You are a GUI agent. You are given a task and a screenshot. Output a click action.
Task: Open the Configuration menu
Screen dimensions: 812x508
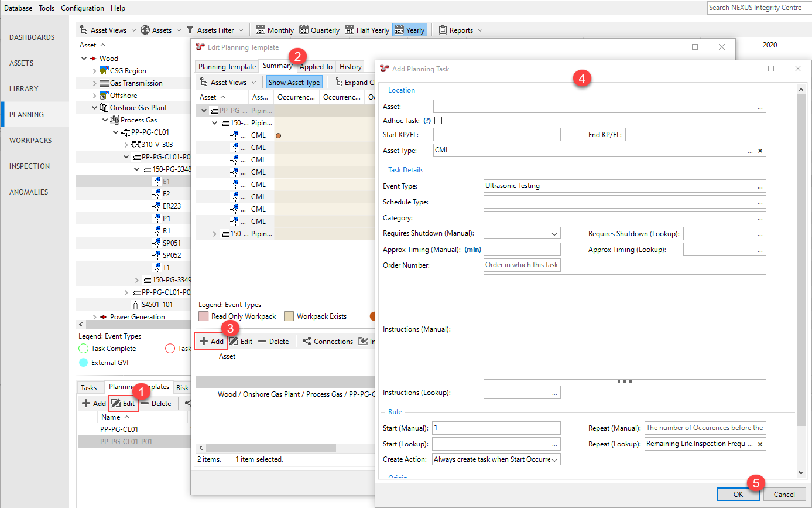(x=83, y=8)
